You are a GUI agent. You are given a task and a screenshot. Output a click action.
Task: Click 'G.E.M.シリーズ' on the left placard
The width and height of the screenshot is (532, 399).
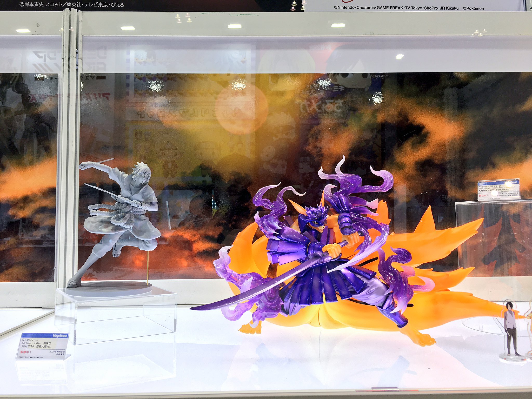coord(30,340)
